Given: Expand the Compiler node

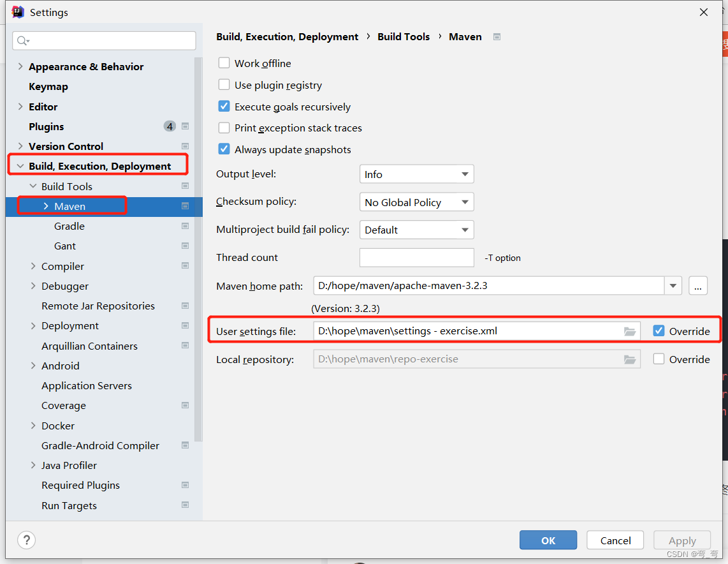Looking at the screenshot, I should pyautogui.click(x=33, y=266).
